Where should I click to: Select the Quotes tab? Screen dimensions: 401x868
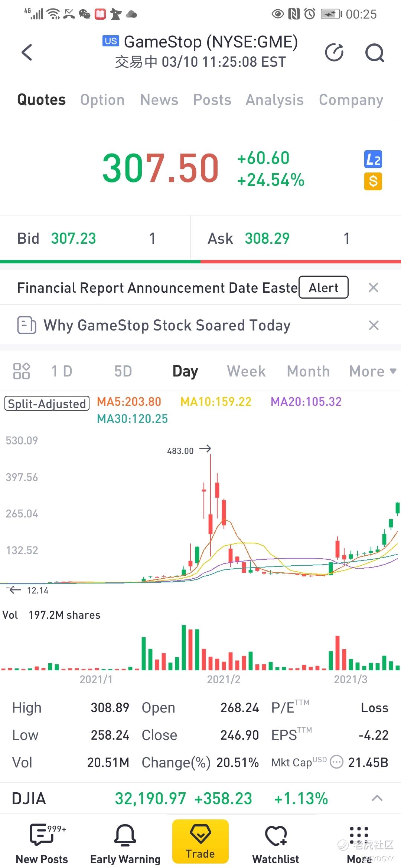[42, 100]
